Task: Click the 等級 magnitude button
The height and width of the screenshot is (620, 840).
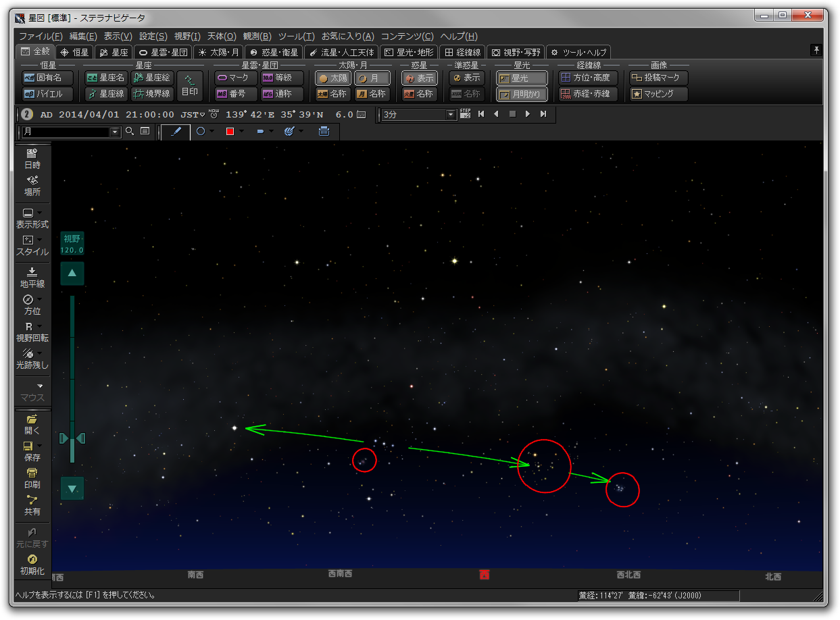Action: pyautogui.click(x=282, y=78)
